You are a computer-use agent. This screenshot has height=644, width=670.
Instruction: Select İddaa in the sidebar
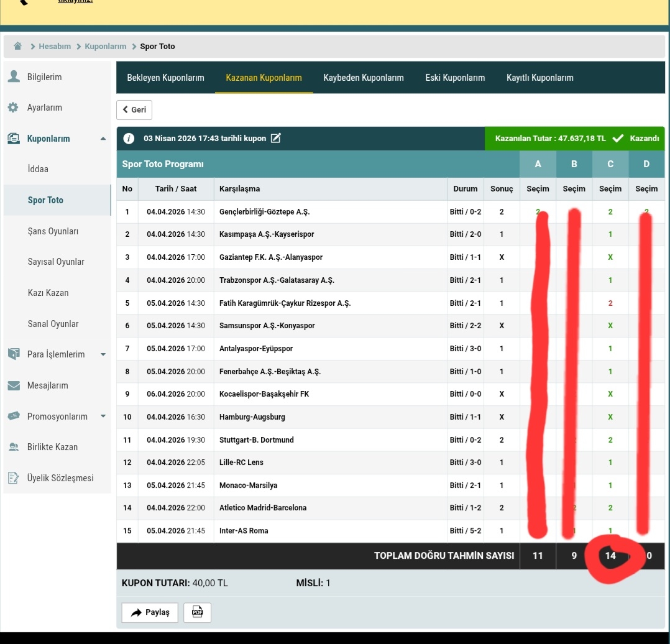point(38,169)
